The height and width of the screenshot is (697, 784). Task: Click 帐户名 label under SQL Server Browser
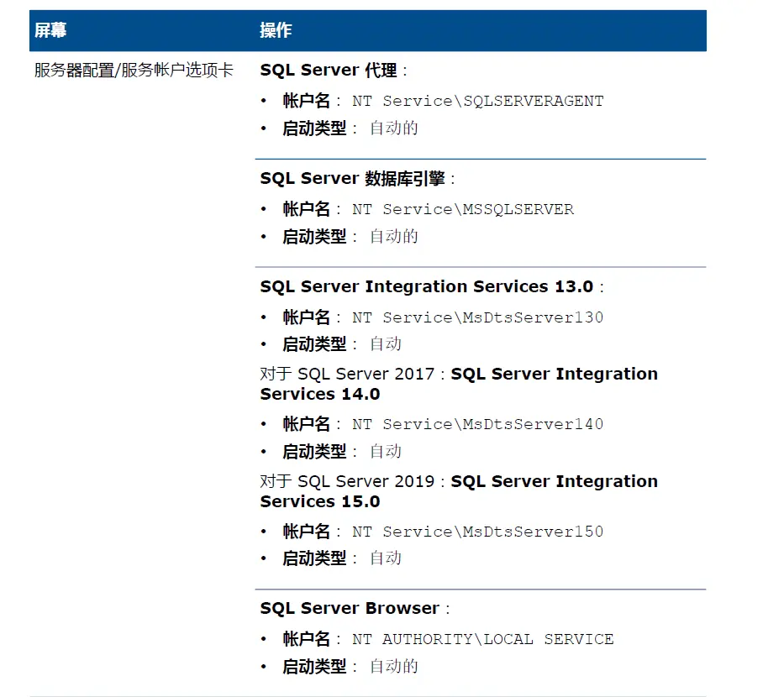307,640
